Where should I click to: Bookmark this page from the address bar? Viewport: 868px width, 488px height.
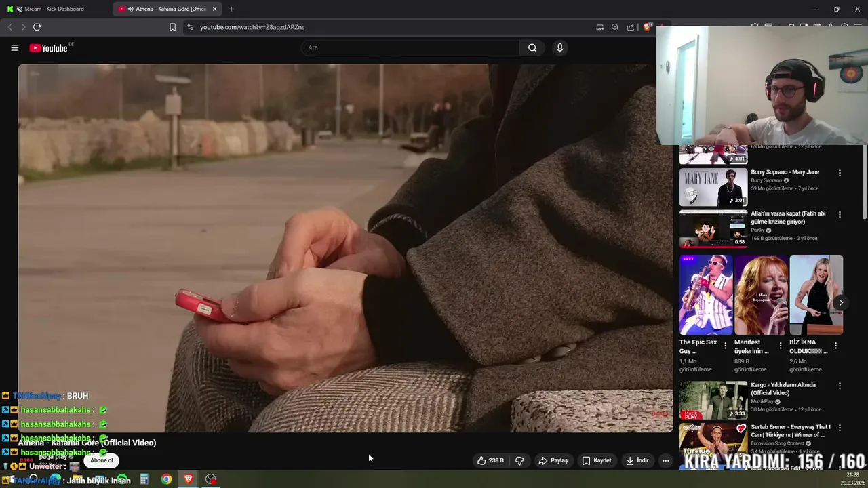point(172,27)
